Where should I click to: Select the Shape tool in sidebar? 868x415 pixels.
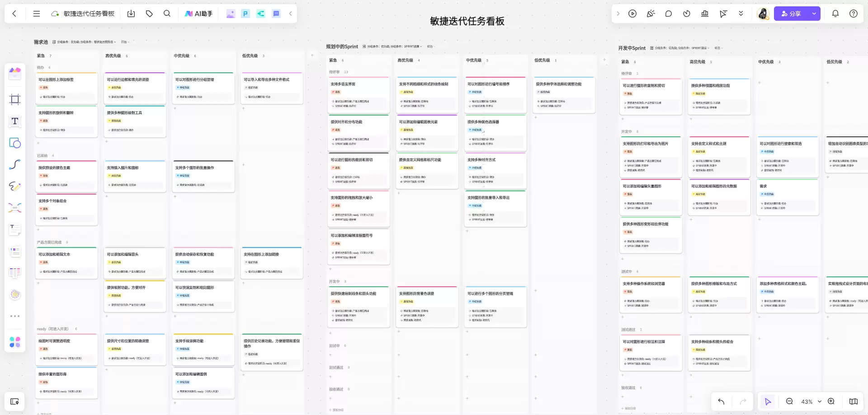point(15,143)
